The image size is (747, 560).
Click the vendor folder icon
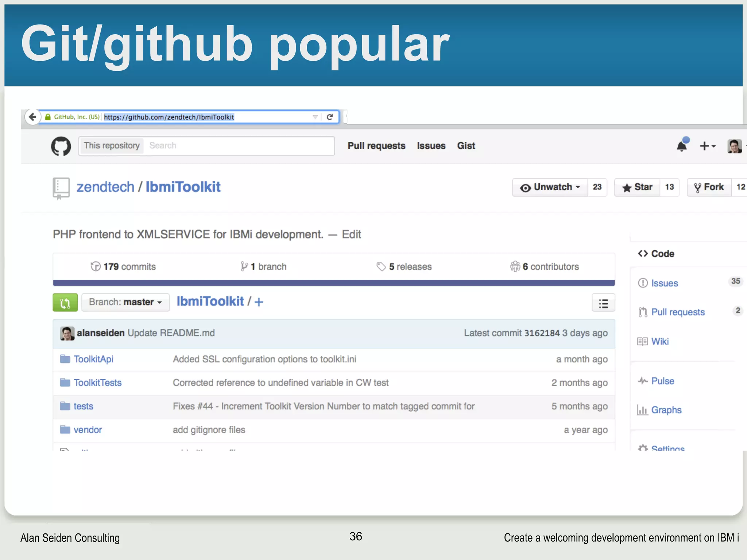(x=65, y=429)
